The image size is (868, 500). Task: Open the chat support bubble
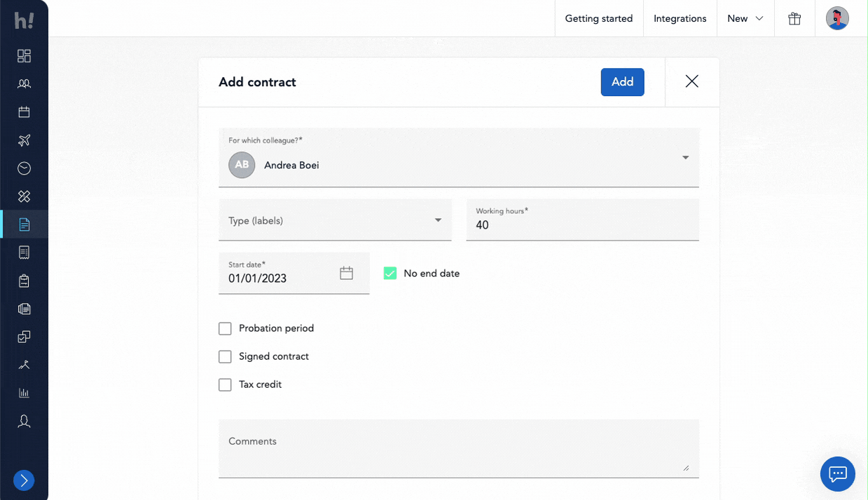pyautogui.click(x=837, y=474)
